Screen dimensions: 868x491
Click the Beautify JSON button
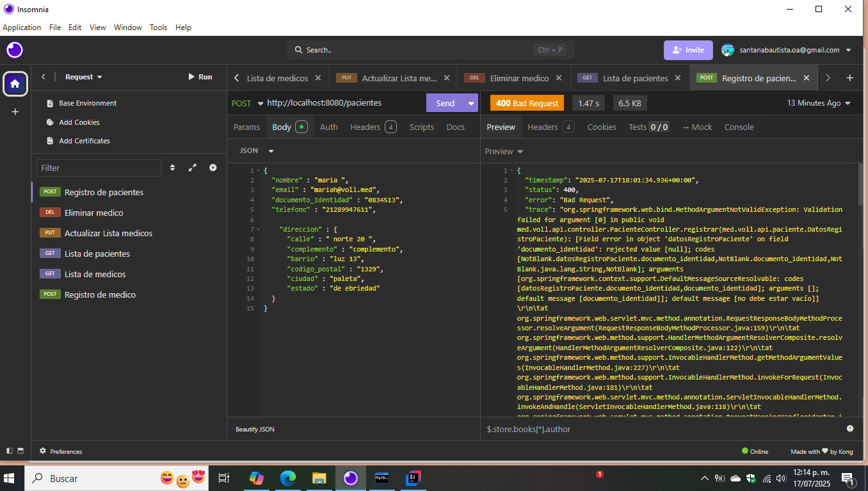255,429
